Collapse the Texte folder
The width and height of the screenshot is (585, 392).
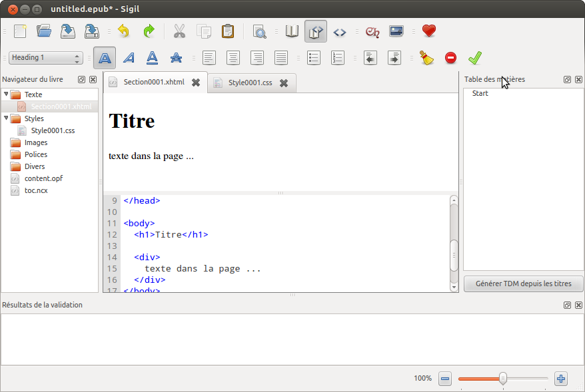tap(7, 94)
